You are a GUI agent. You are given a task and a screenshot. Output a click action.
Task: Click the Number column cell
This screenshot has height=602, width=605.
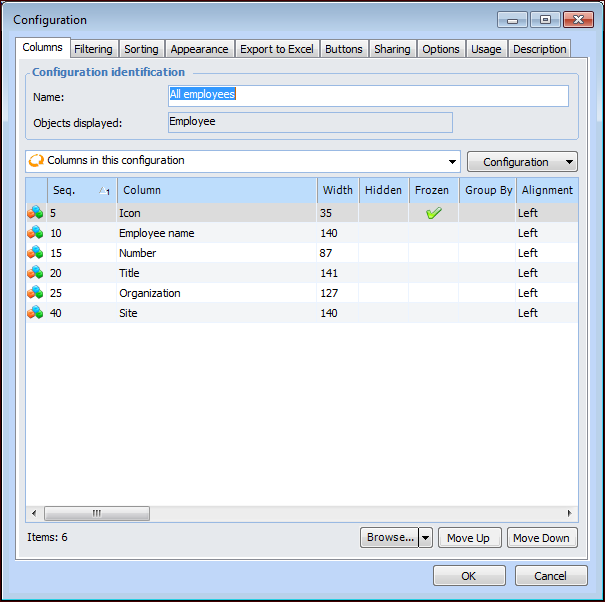coord(217,253)
